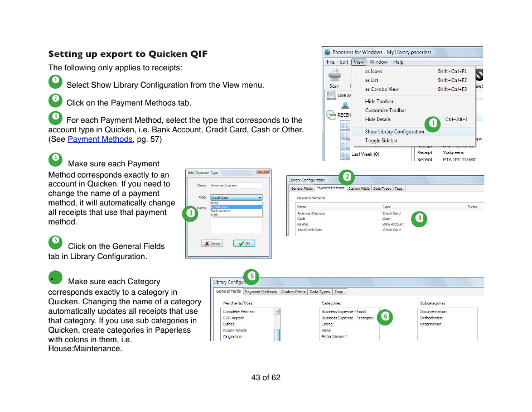This screenshot has width=532, height=412.
Task: Choose None in the Type dropdown list
Action: pos(236,203)
